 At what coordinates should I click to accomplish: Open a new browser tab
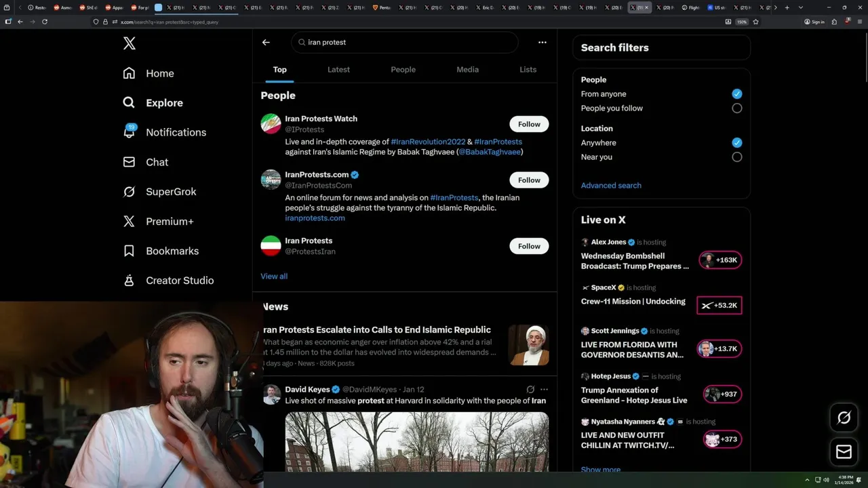coord(787,7)
